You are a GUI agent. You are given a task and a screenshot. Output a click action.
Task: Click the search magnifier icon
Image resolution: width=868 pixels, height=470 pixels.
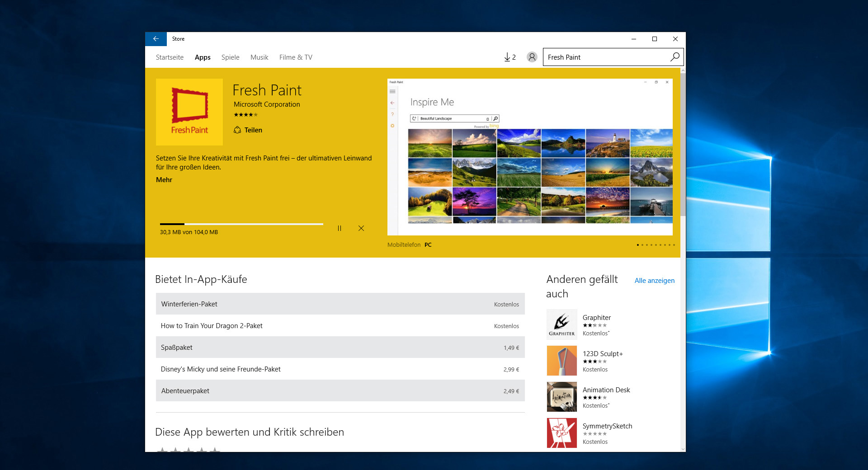(x=675, y=57)
